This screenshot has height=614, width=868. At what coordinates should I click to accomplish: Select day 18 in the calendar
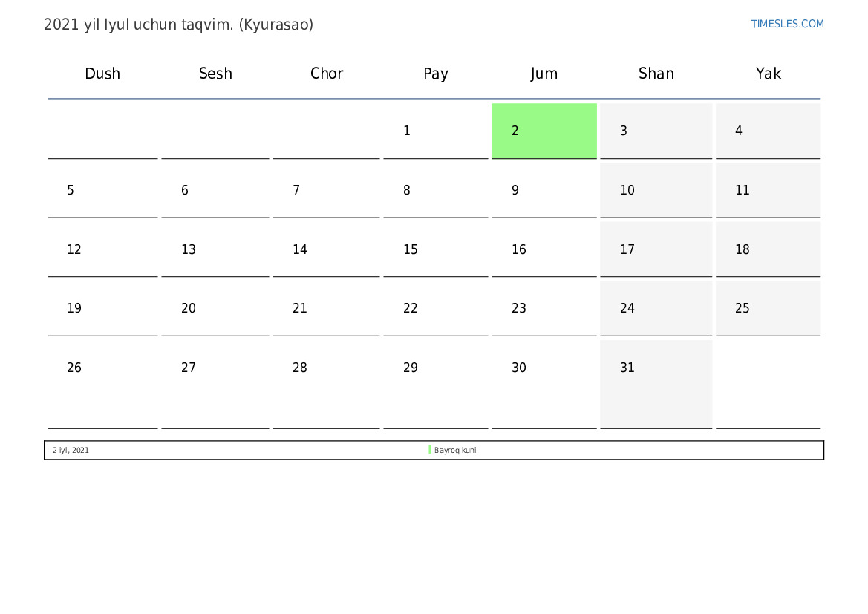point(769,249)
